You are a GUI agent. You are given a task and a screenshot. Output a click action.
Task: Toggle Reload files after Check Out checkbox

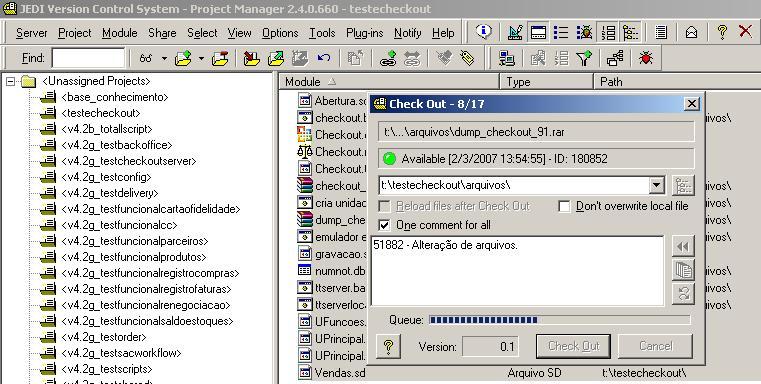pyautogui.click(x=384, y=207)
